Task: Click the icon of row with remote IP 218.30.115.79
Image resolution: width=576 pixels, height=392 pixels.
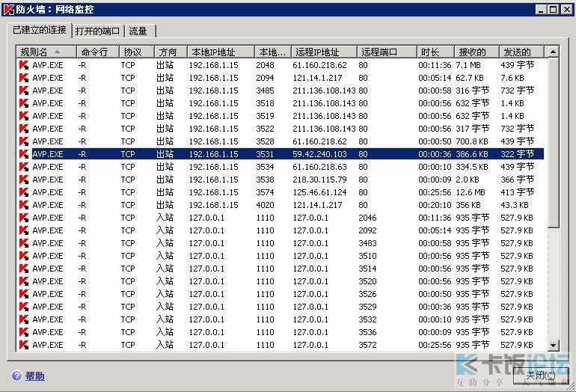Action: [x=24, y=180]
